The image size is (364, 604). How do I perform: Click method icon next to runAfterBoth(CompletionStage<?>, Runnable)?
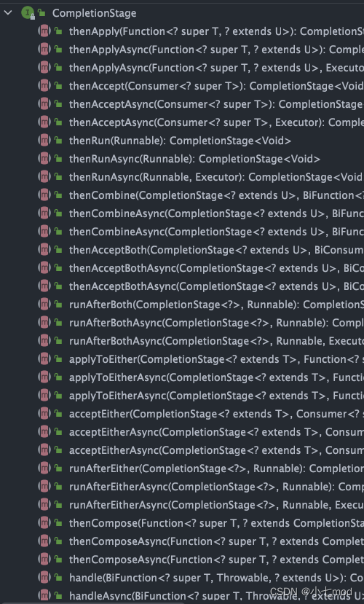click(x=44, y=305)
